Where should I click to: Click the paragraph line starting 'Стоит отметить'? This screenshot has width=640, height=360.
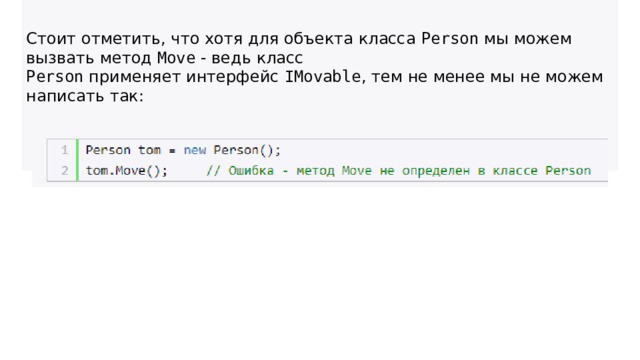[299, 39]
